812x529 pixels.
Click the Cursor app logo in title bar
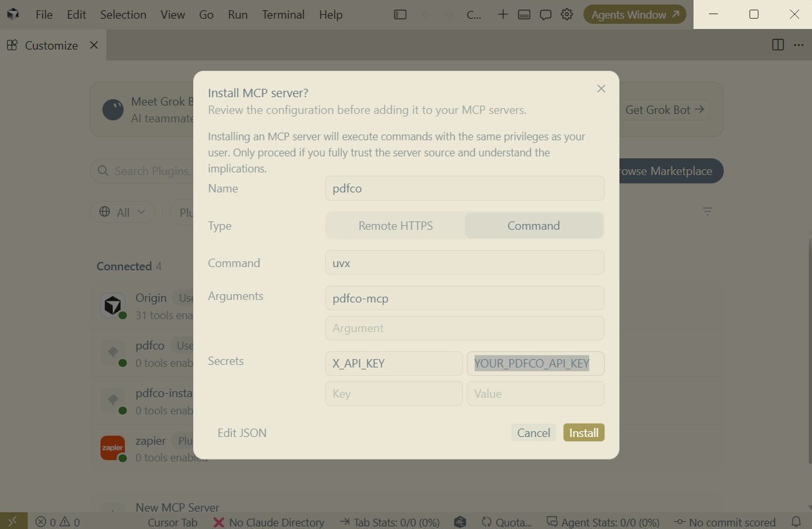(13, 14)
